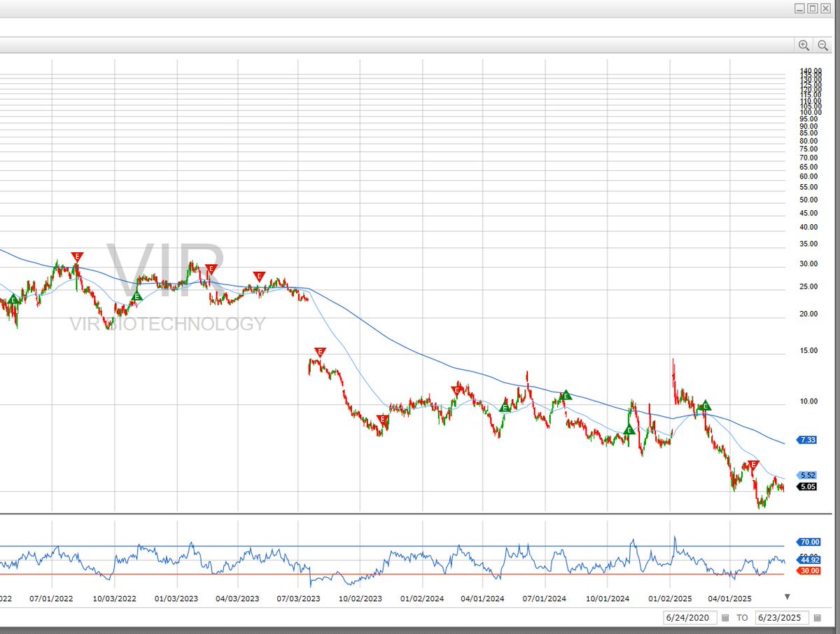Click the 20.00 price axis label
This screenshot has height=634, width=840.
pyautogui.click(x=808, y=314)
